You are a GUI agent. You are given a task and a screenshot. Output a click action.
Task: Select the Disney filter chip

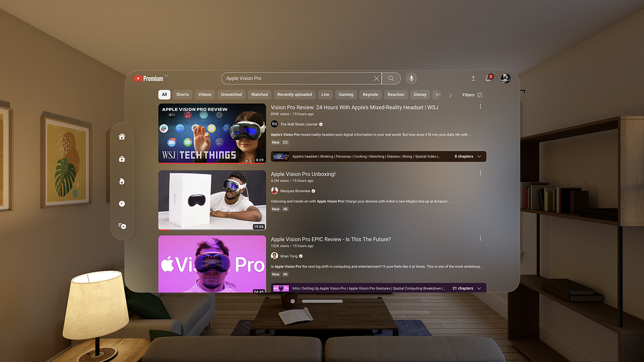[x=420, y=94]
